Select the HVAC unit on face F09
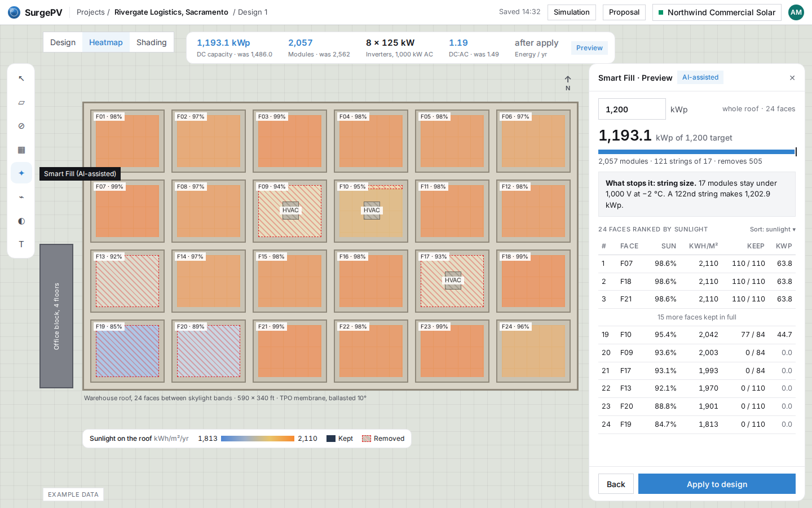Viewport: 812px width, 508px height. (290, 211)
